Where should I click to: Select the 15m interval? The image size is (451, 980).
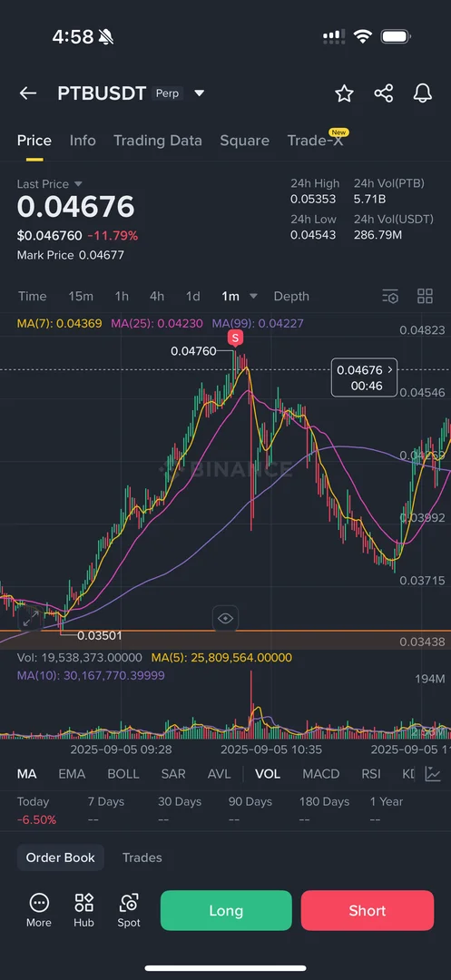[x=81, y=296]
